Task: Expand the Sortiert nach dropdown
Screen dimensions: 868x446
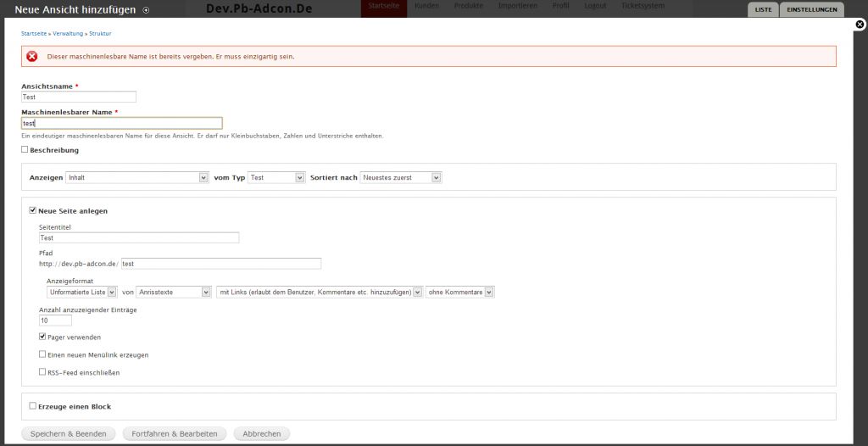Action: [401, 177]
